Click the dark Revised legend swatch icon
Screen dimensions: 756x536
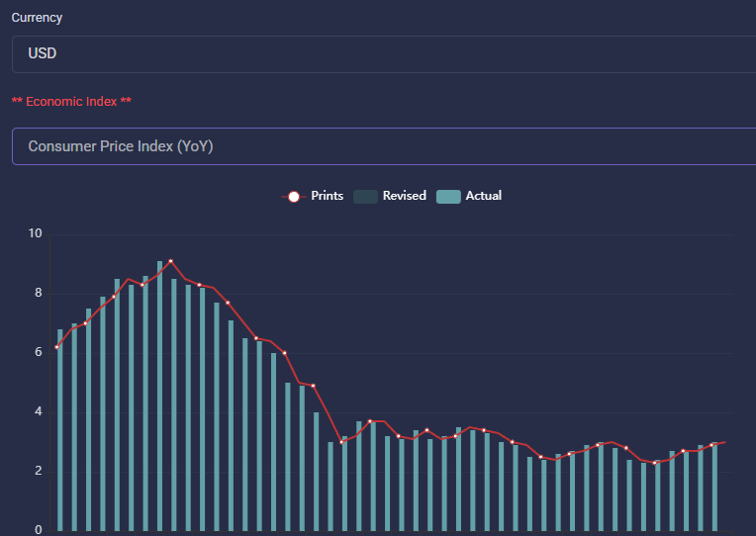(365, 197)
